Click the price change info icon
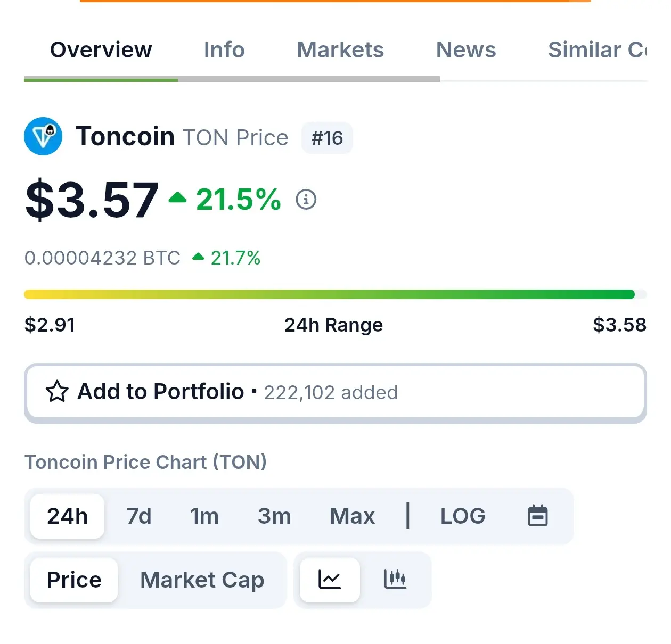 click(x=306, y=200)
